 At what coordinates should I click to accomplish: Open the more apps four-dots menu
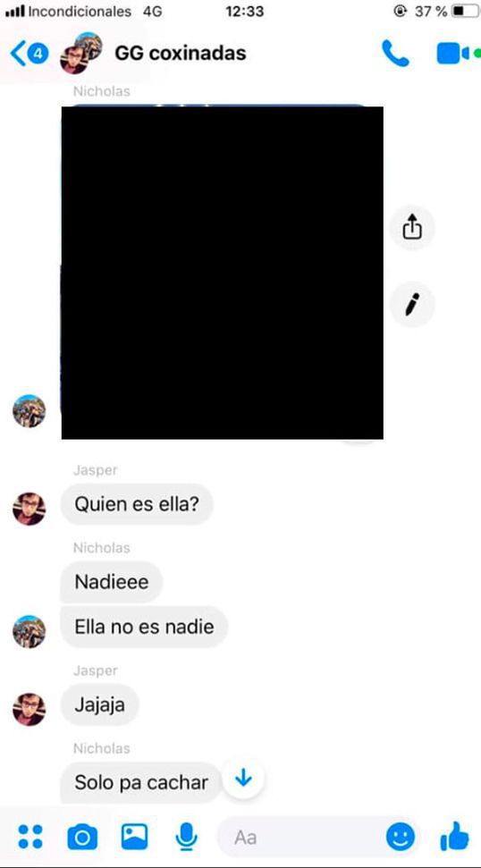point(30,837)
